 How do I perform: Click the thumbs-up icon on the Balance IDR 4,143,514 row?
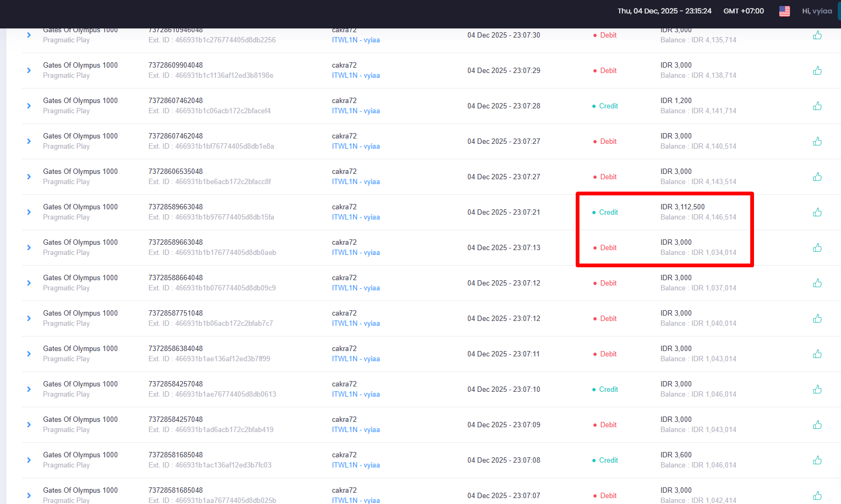817,177
